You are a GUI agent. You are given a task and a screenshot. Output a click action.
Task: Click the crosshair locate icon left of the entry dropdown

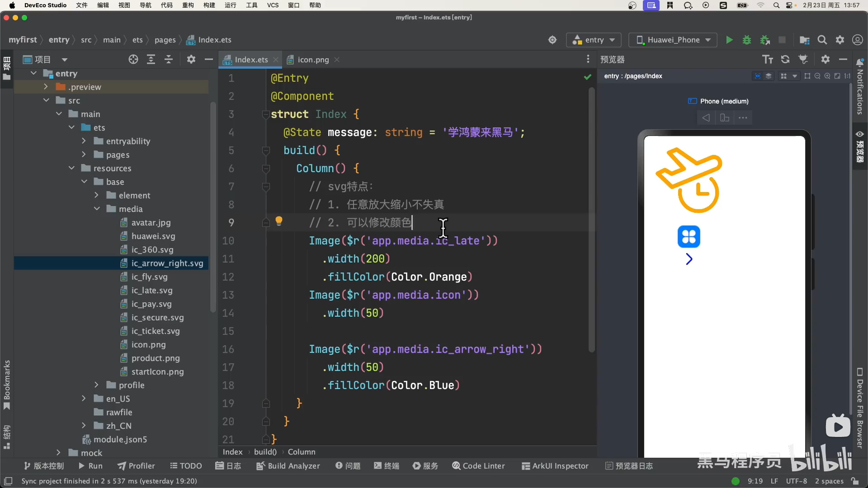pos(552,40)
